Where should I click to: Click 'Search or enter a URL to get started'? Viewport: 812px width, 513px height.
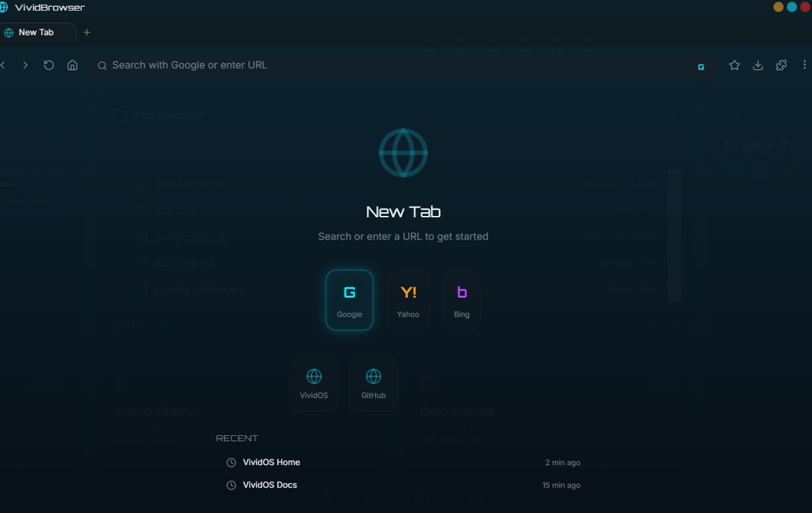tap(403, 237)
